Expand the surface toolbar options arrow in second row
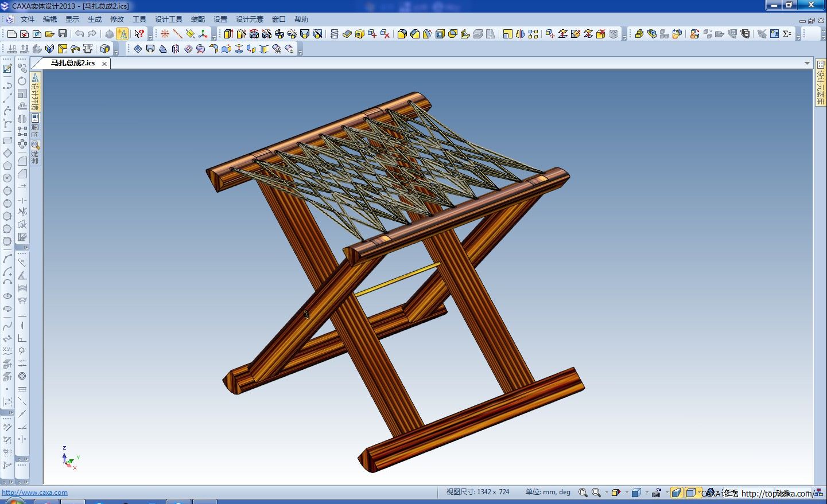The height and width of the screenshot is (504, 827). click(x=300, y=52)
